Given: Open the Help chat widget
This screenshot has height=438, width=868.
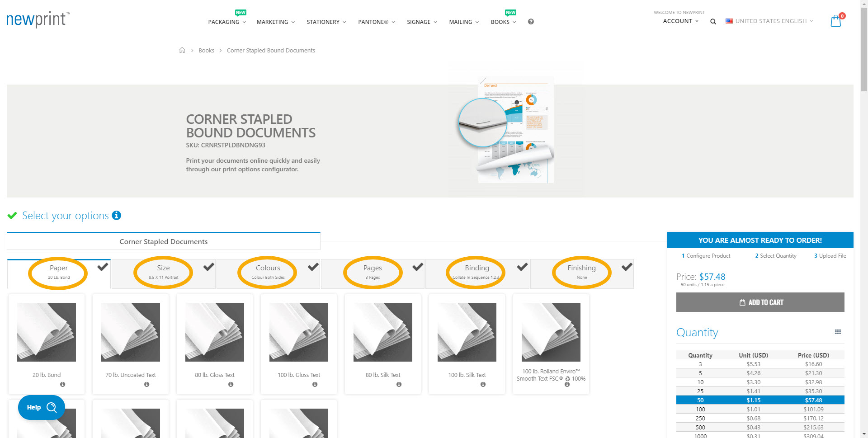Looking at the screenshot, I should point(42,407).
